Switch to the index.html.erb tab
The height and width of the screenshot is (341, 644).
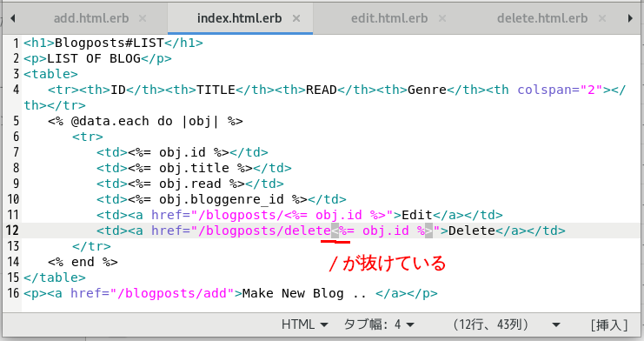click(x=240, y=18)
